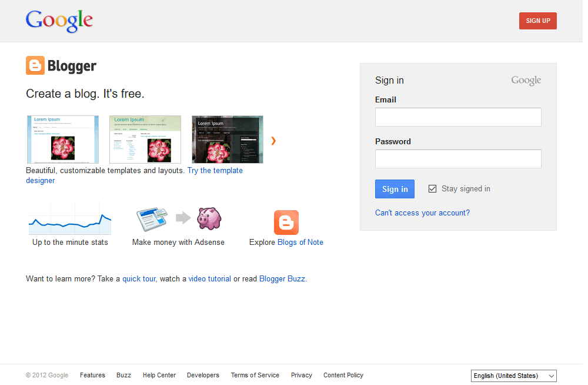
Task: Click the blue Sign in button
Action: coord(395,189)
